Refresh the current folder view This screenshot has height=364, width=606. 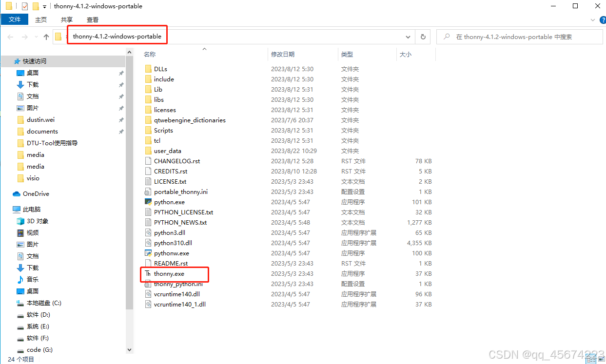(x=423, y=37)
